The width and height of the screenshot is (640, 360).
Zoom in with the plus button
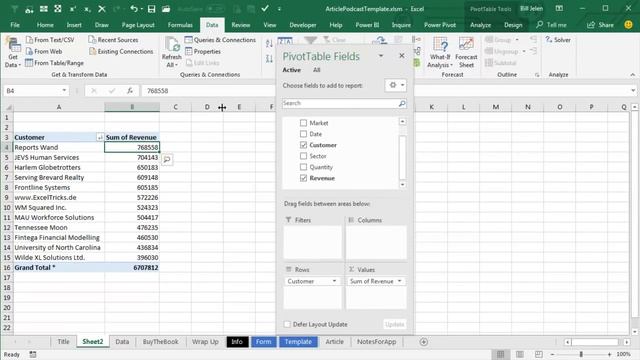tap(609, 354)
